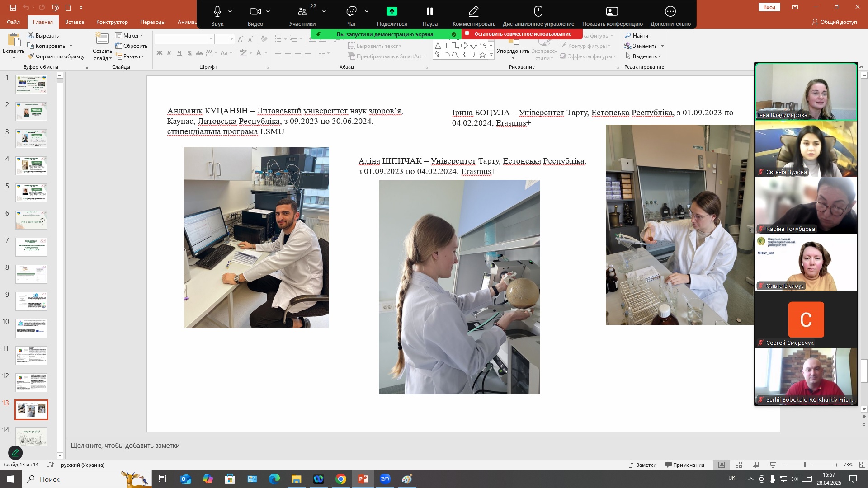This screenshot has width=868, height=488.
Task: Fit slide to window icon
Action: click(x=862, y=465)
